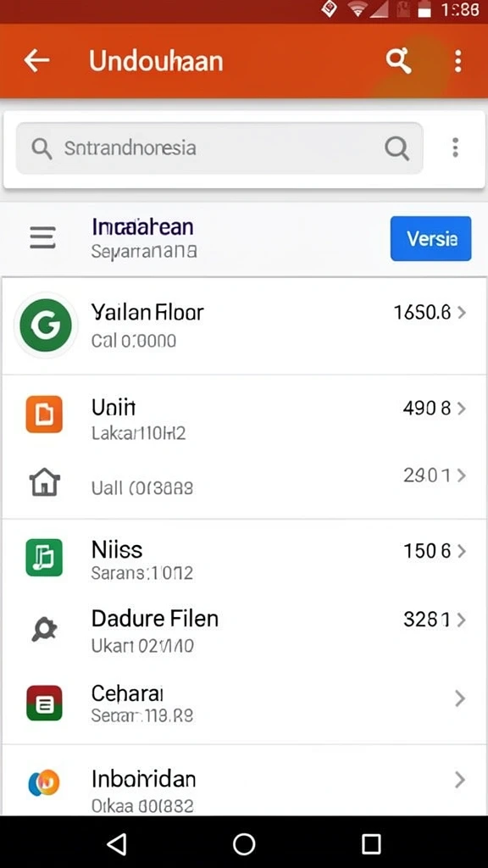Expand the Uniit row chevron showing 490 8
Viewport: 488px width, 868px height.
462,409
